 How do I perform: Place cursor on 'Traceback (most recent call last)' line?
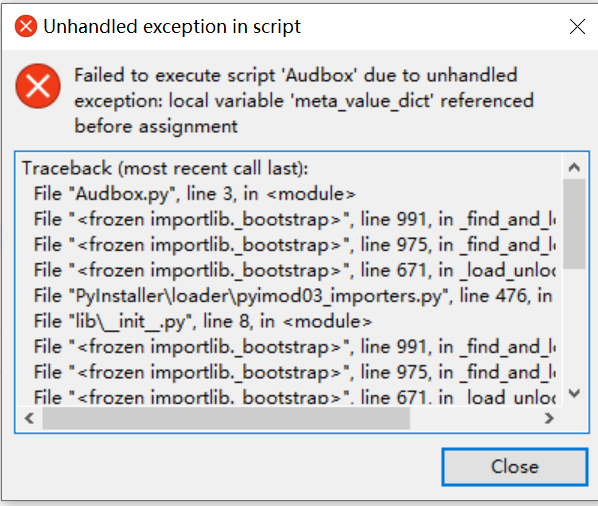point(165,168)
